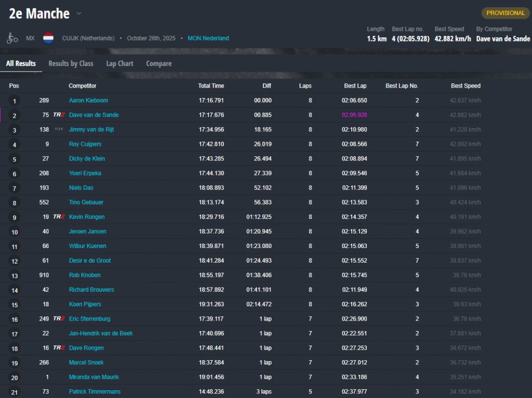532x398 pixels.
Task: Click TR2 badge next to Dave van de Sande
Action: (x=59, y=115)
